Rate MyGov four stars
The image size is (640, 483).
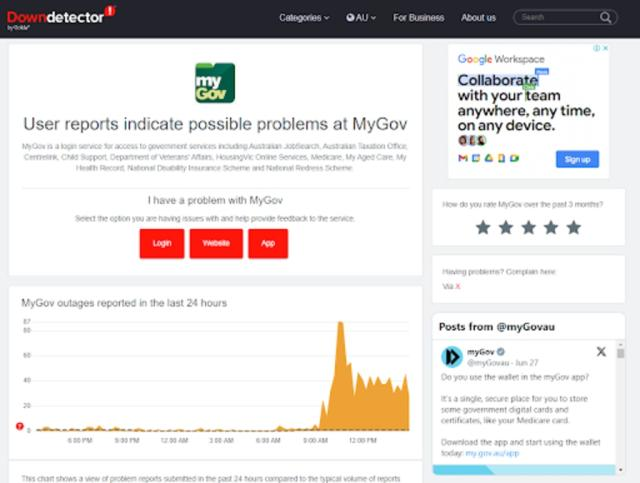point(551,227)
